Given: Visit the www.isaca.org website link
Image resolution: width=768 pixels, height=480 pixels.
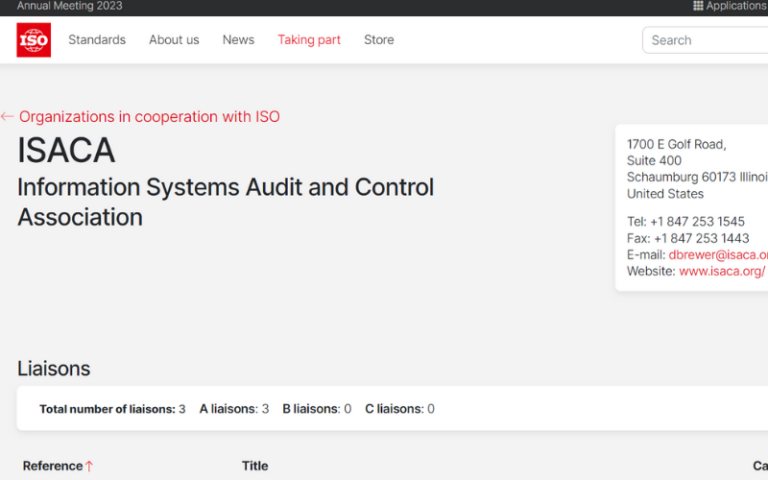Looking at the screenshot, I should pyautogui.click(x=722, y=271).
